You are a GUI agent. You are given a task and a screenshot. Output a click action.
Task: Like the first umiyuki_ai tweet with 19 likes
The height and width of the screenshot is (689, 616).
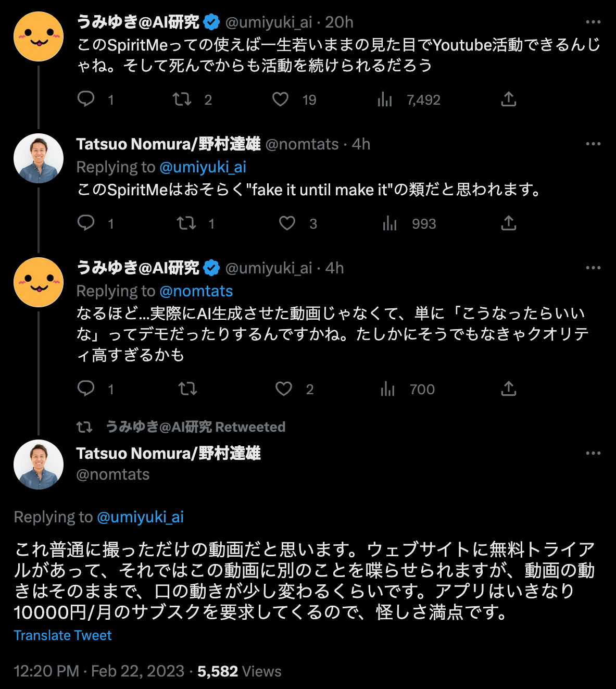coord(281,99)
